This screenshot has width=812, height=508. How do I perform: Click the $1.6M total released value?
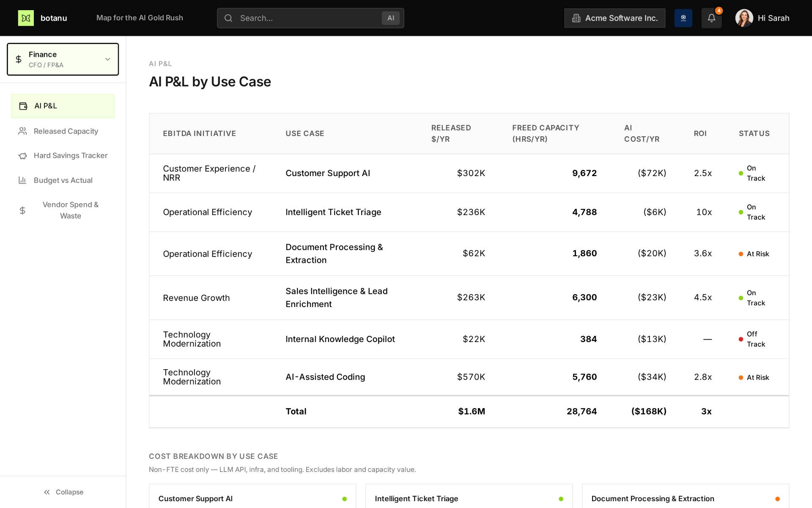(472, 411)
